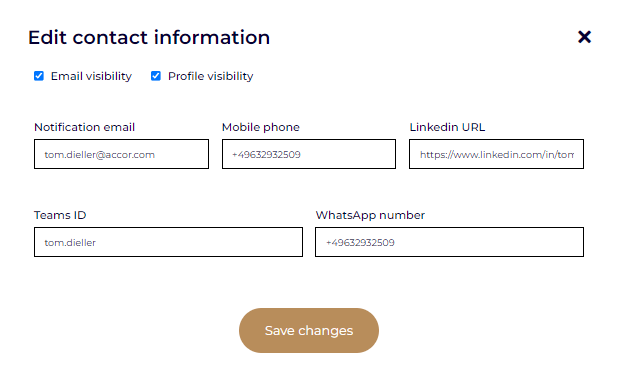Place cursor in the linkedin.com URL text
The width and height of the screenshot is (622, 371).
(497, 155)
